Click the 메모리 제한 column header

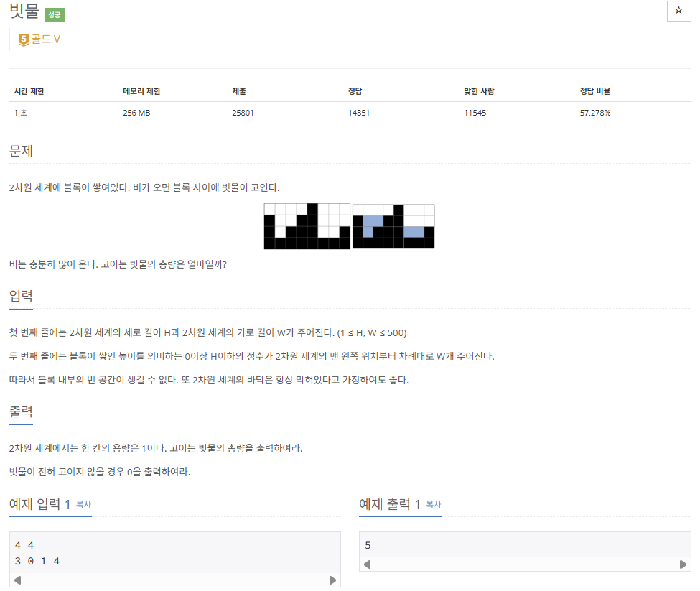[x=141, y=91]
